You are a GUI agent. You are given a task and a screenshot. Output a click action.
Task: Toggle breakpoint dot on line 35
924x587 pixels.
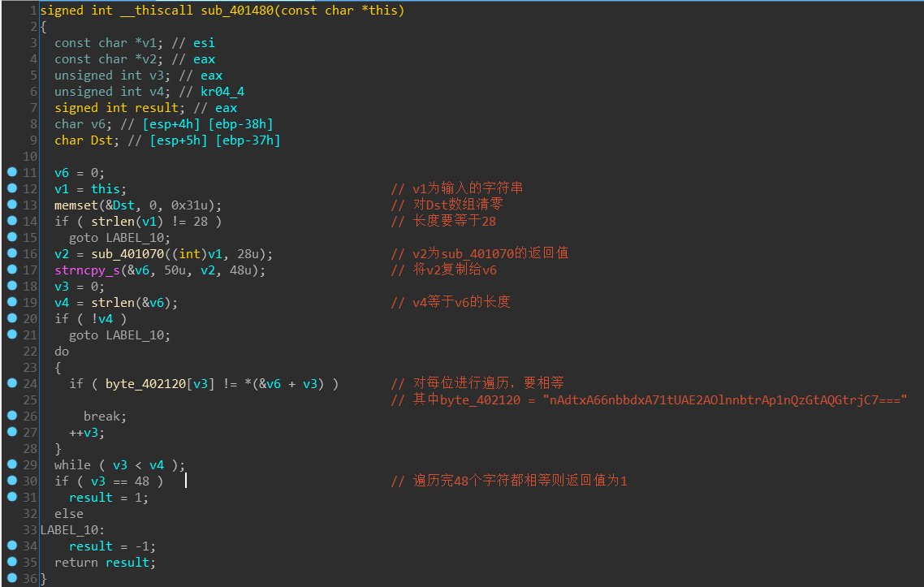click(12, 562)
